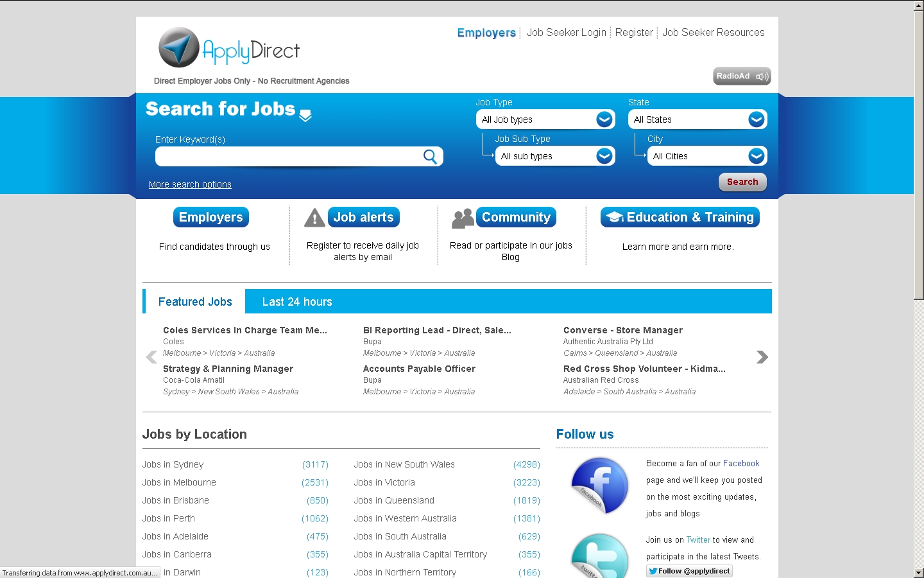
Task: Open Jobs in Perth
Action: click(169, 518)
